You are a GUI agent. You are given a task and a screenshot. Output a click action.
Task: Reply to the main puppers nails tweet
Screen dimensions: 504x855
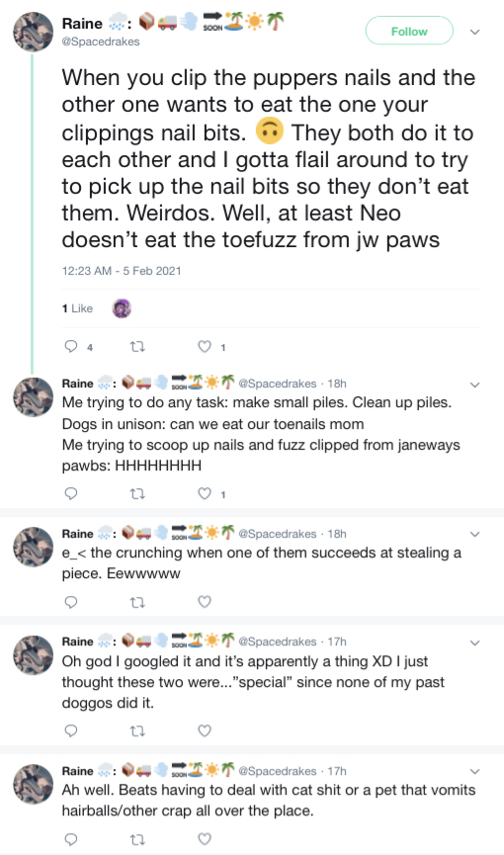tap(71, 346)
